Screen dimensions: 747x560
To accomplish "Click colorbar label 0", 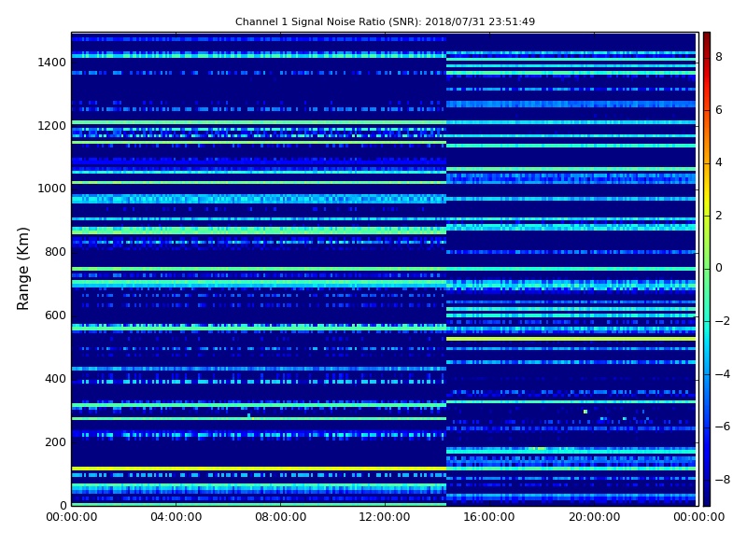I will 719,268.
